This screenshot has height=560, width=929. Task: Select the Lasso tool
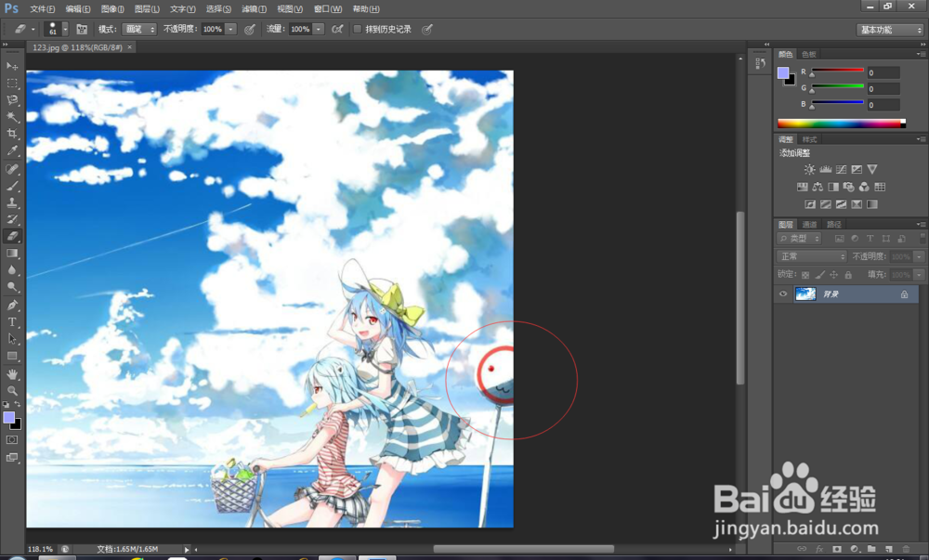point(12,99)
